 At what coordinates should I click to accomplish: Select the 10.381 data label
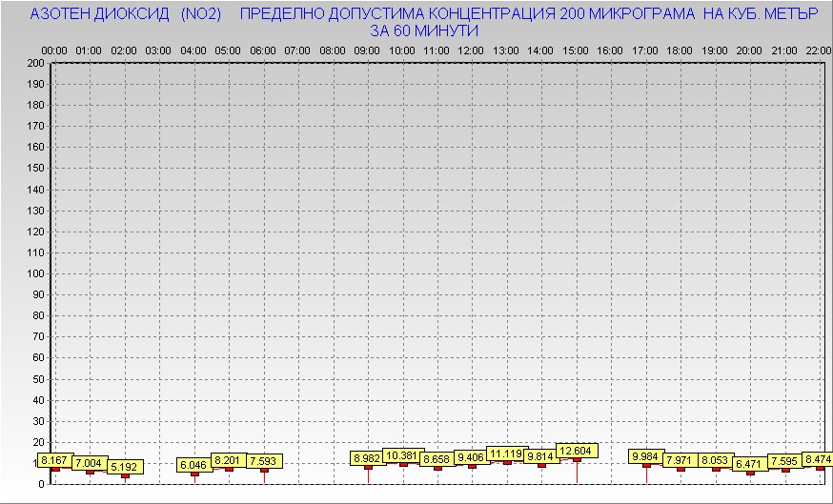(402, 455)
